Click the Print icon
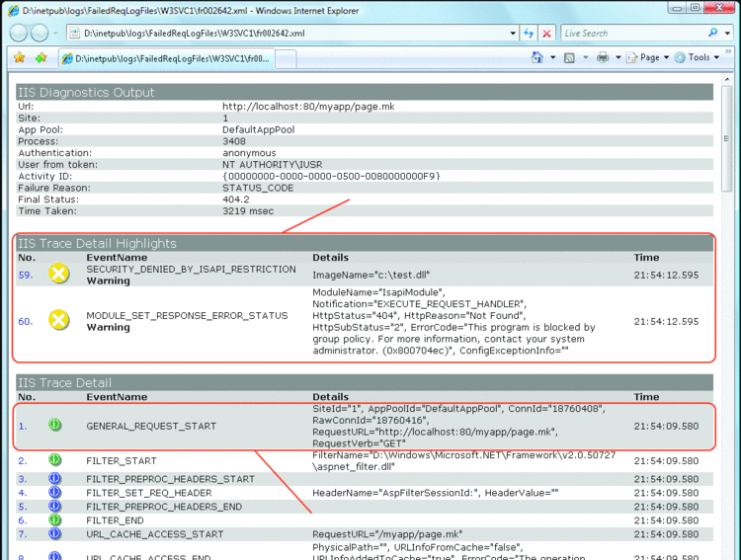741x560 pixels. point(603,57)
